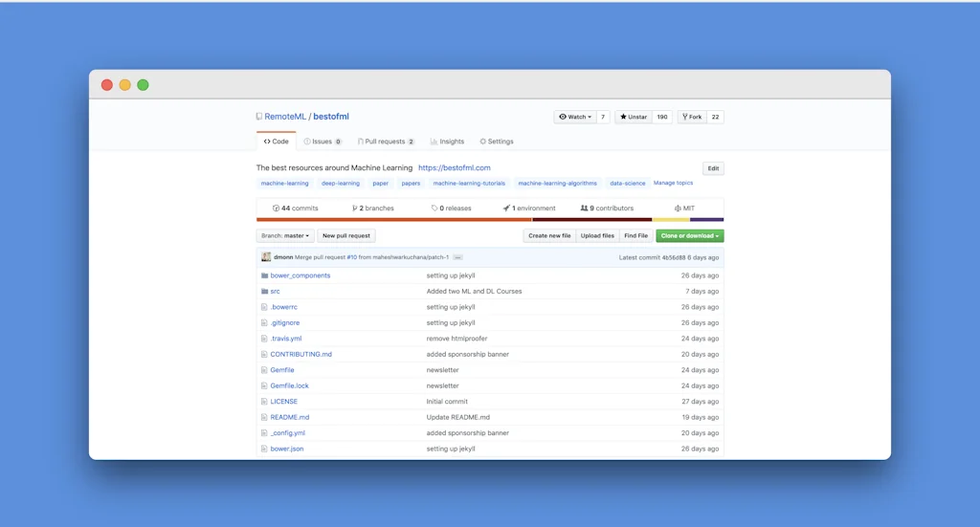980x527 pixels.
Task: Click the Manage topics link
Action: tap(673, 183)
